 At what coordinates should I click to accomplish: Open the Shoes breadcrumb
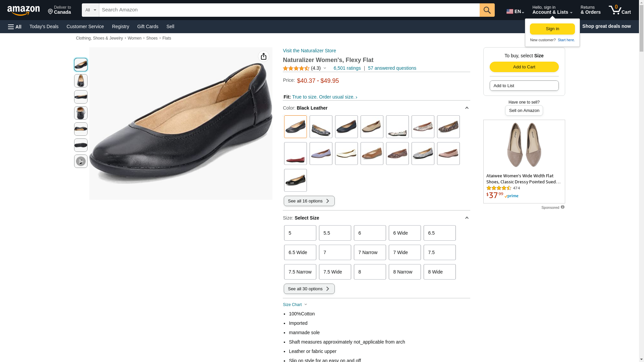click(x=152, y=38)
